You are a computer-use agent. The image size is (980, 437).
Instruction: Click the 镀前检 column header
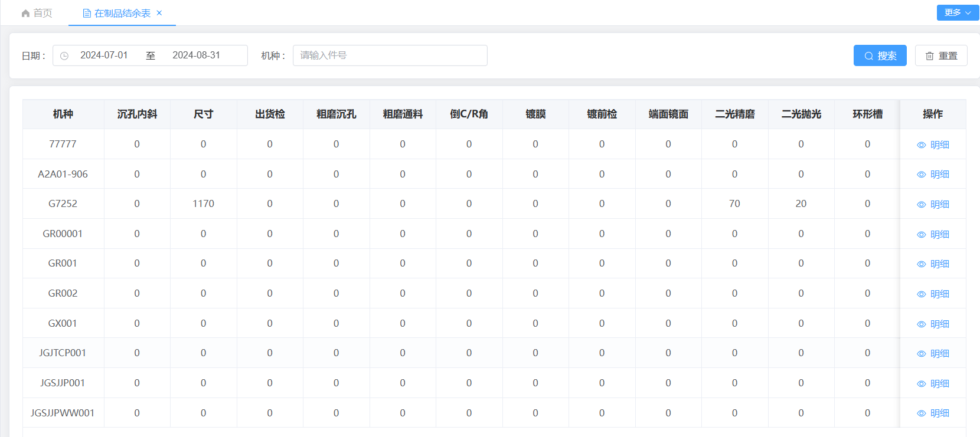pos(602,114)
